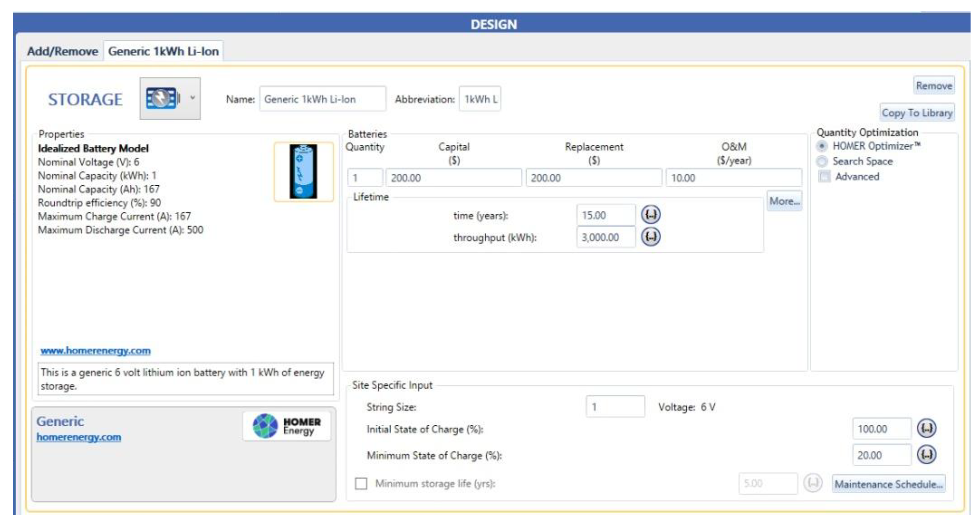980x525 pixels.
Task: Click the blue battery image thumbnail
Action: tap(303, 172)
